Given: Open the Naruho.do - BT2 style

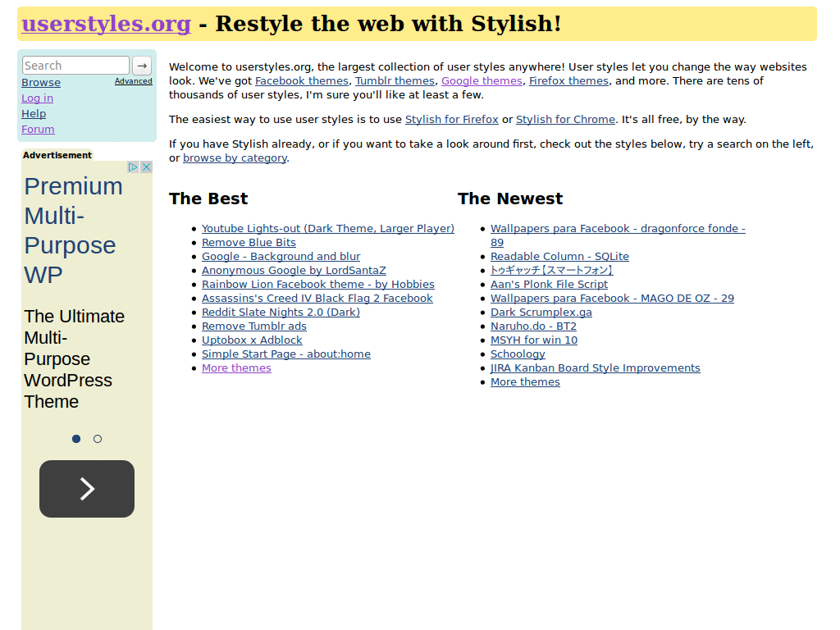Looking at the screenshot, I should point(533,326).
